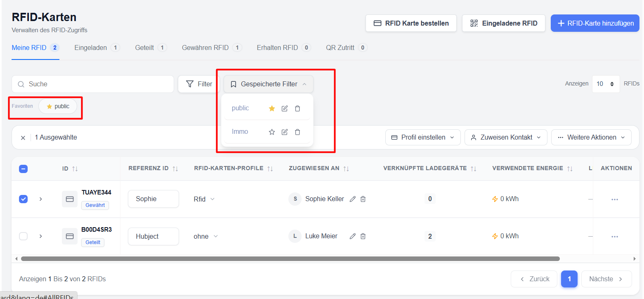The height and width of the screenshot is (299, 644).
Task: Edit Sophie Keller assignment pencil icon
Action: pyautogui.click(x=353, y=199)
